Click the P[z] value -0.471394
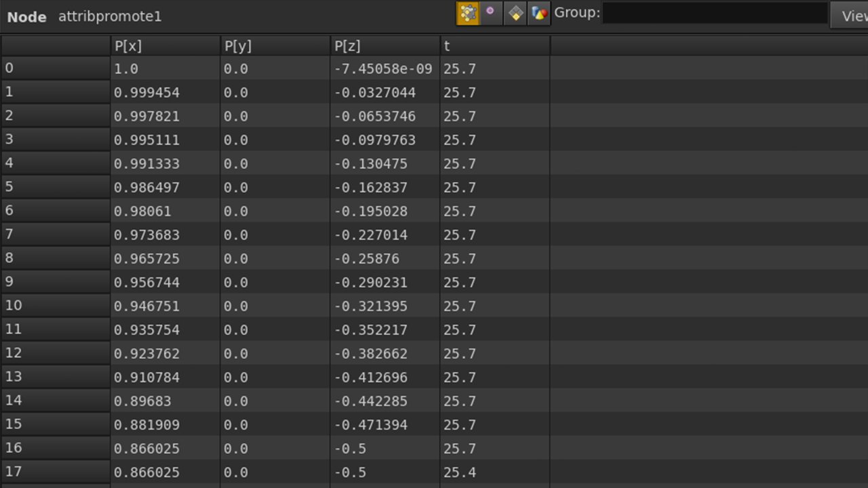This screenshot has height=488, width=868. click(x=371, y=425)
